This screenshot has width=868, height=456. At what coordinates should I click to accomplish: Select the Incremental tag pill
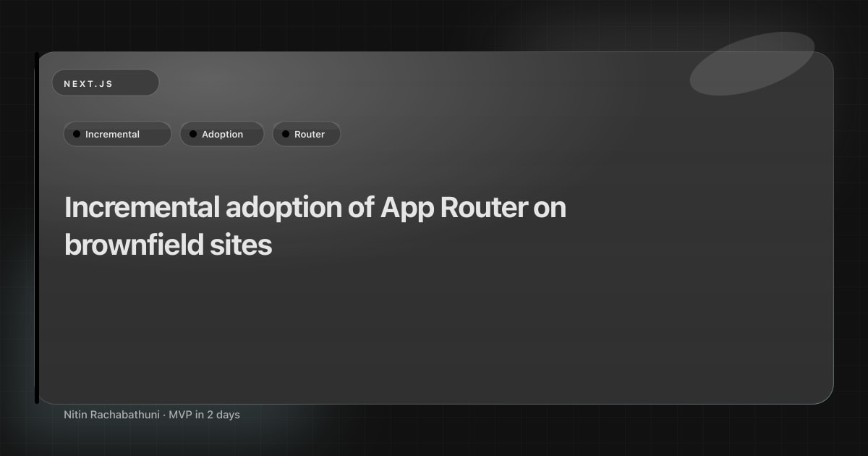(117, 134)
